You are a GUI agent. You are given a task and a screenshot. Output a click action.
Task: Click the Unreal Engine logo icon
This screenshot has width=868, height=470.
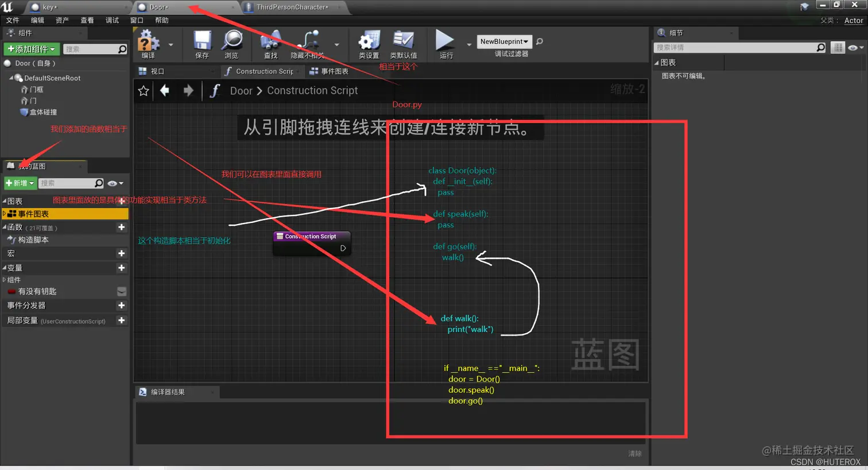(x=7, y=7)
